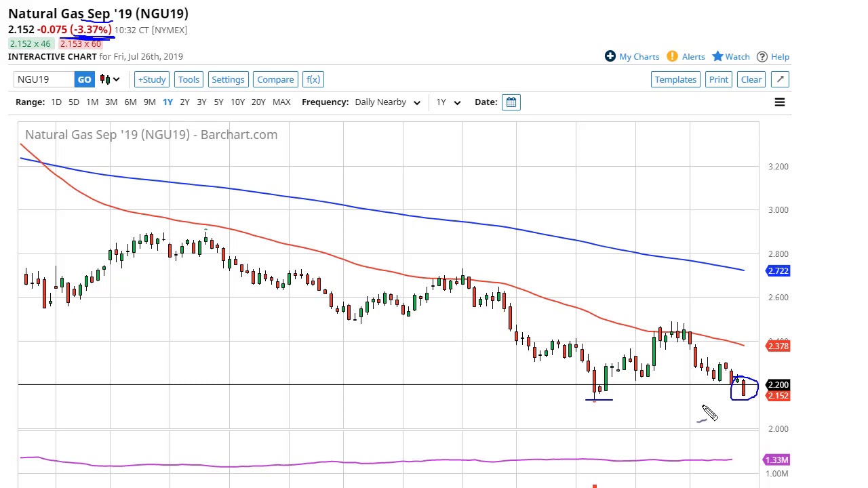Select the 9M range
Screen dimensions: 868x488
tap(149, 102)
